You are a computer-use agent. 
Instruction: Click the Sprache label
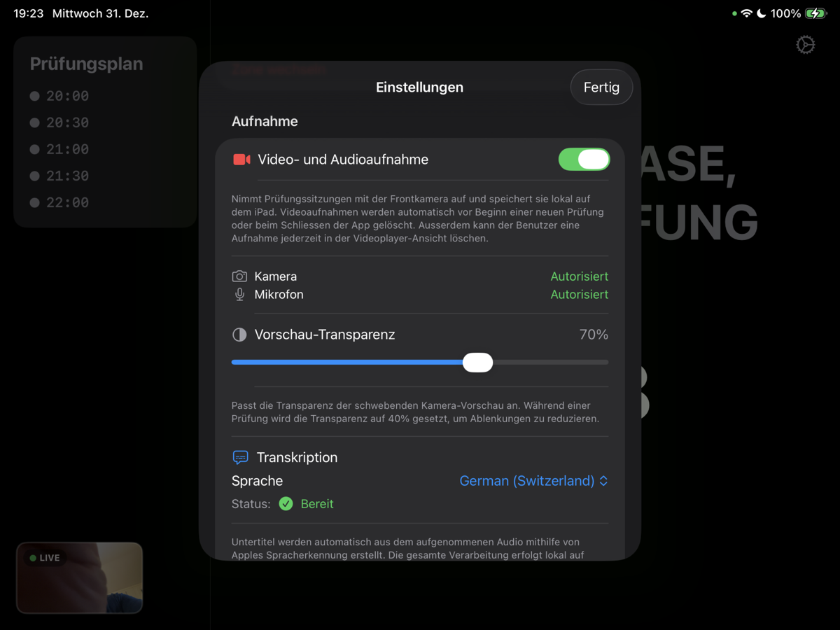tap(257, 481)
